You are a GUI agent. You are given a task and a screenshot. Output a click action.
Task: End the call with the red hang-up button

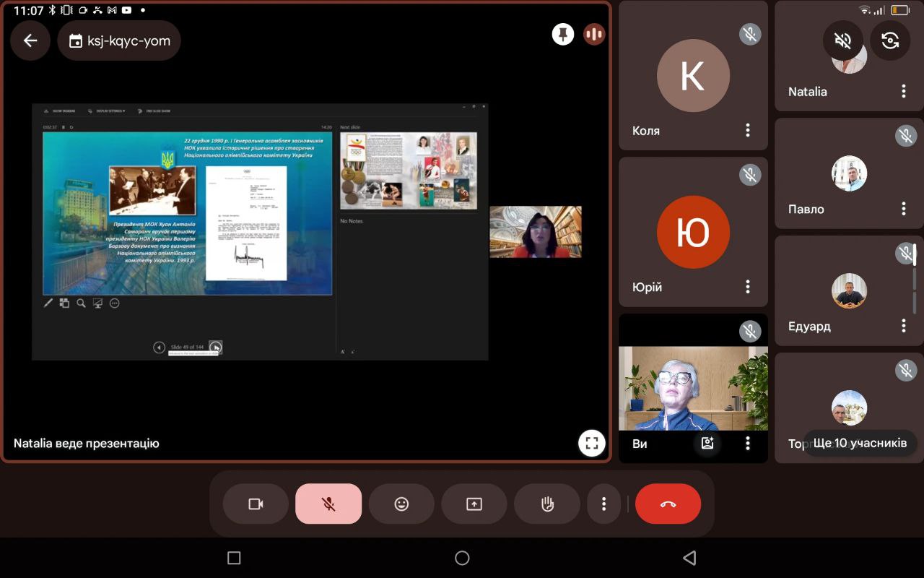click(668, 504)
